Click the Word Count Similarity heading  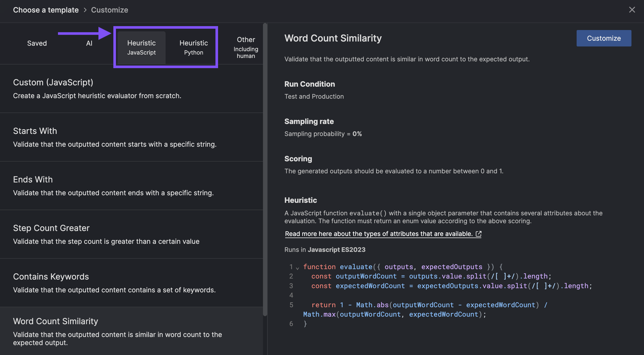tap(333, 38)
